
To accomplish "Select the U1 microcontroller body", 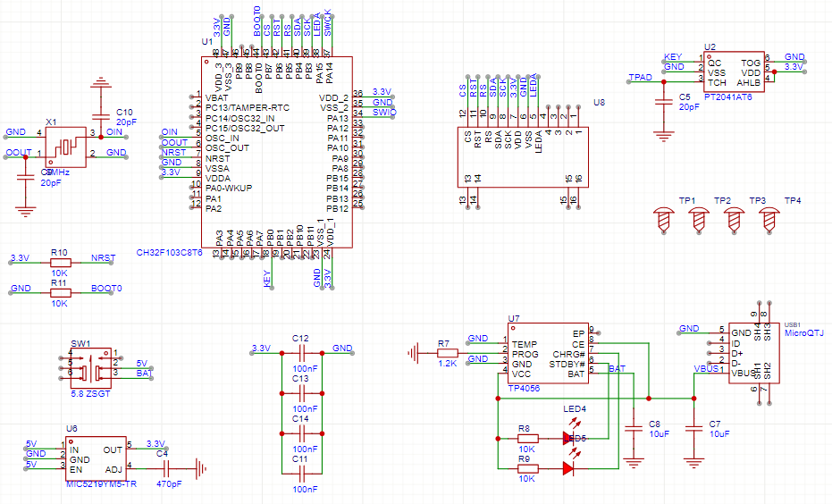I will [x=277, y=152].
